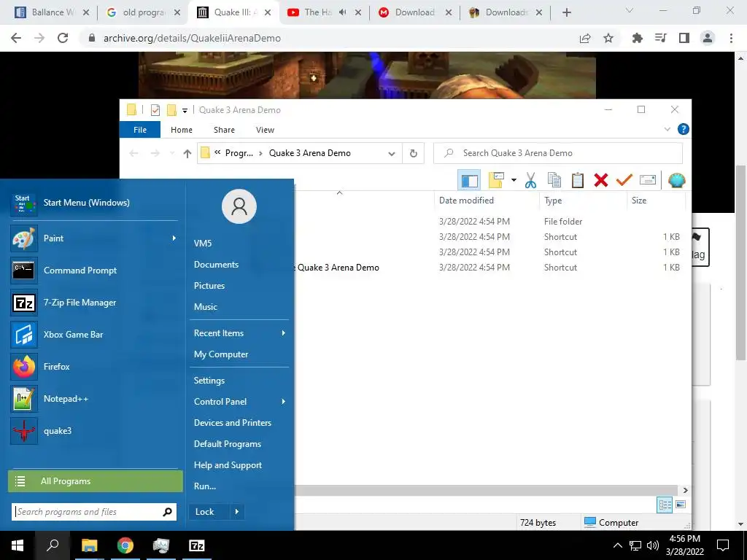Launch Command Prompt from Start menu
The width and height of the screenshot is (747, 560).
(94, 271)
